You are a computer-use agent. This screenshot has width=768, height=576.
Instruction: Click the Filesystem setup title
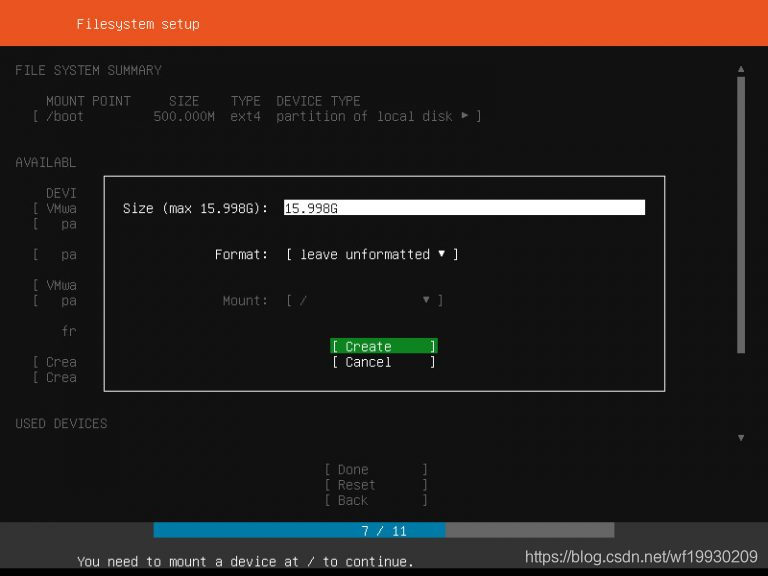point(138,24)
